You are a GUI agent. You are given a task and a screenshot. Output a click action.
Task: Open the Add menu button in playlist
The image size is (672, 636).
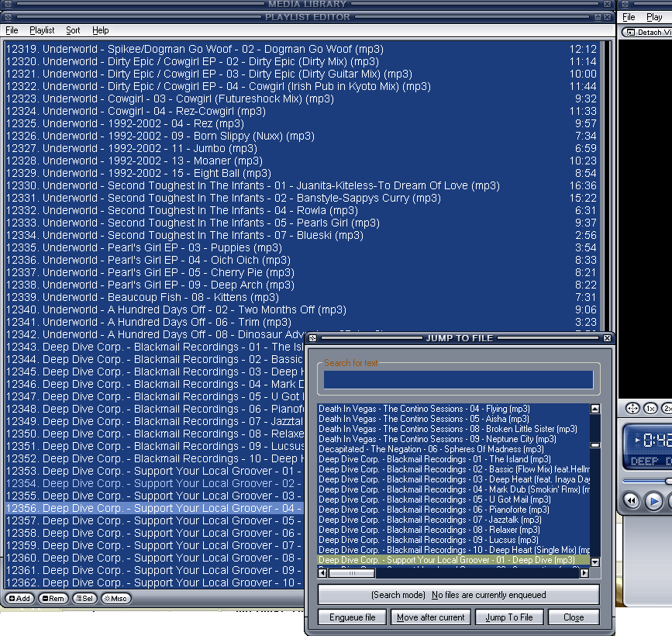pyautogui.click(x=19, y=598)
